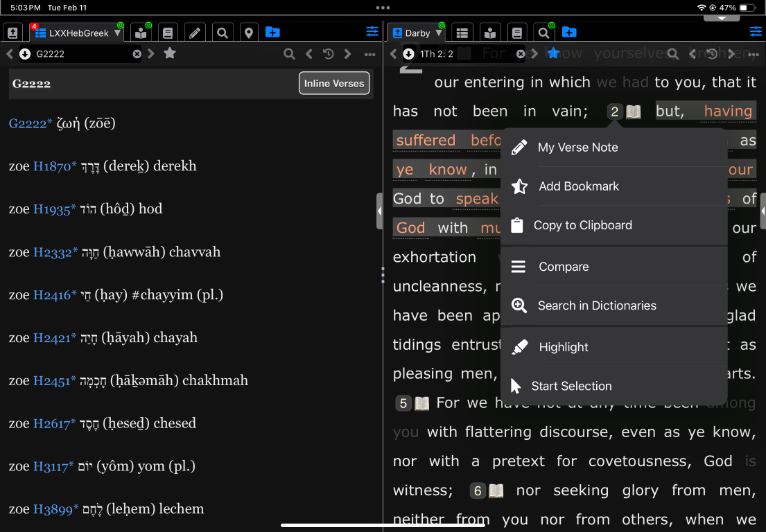This screenshot has height=532, width=766.
Task: Expand the LXXHebGreek module dropdown arrow
Action: click(117, 33)
